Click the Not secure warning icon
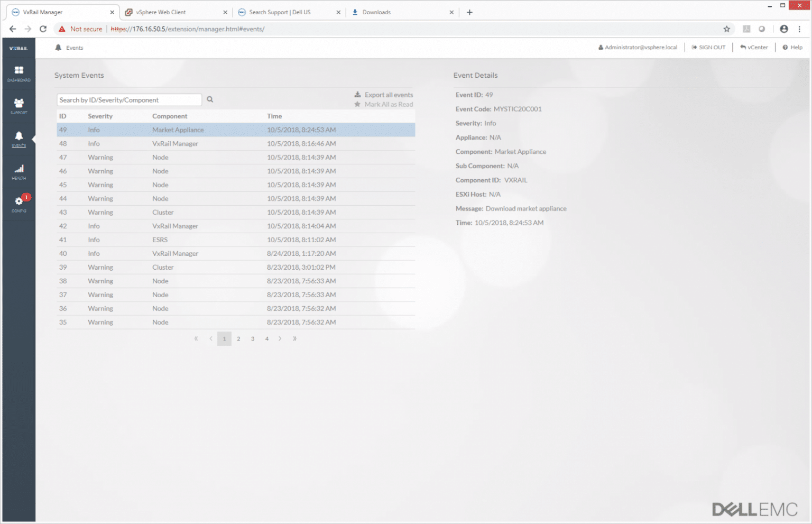Image resolution: width=812 pixels, height=524 pixels. [62, 29]
